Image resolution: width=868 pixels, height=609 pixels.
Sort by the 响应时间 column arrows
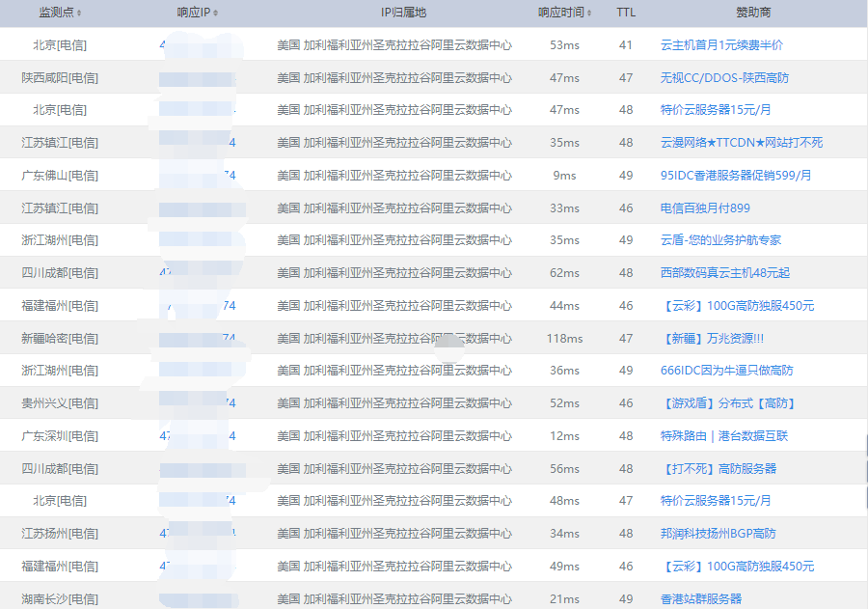[x=589, y=13]
